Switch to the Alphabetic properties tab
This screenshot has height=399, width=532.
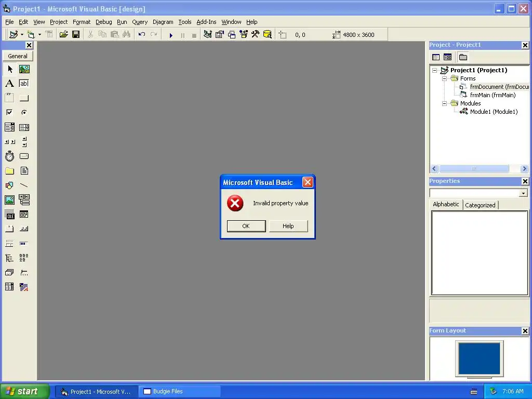pyautogui.click(x=446, y=204)
